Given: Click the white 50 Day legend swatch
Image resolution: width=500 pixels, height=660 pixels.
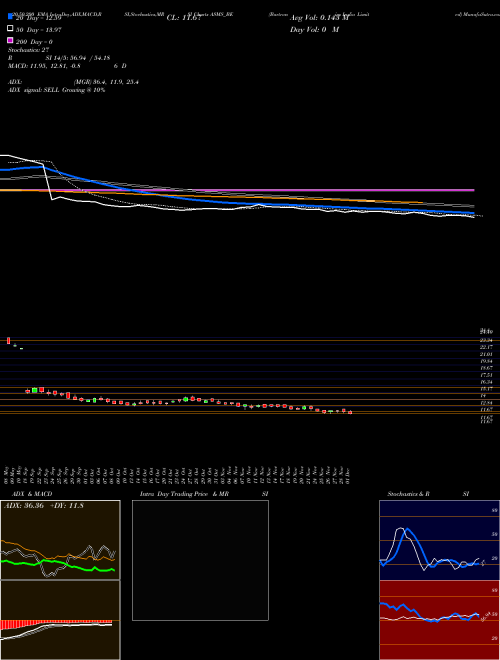Looking at the screenshot, I should point(11,29).
